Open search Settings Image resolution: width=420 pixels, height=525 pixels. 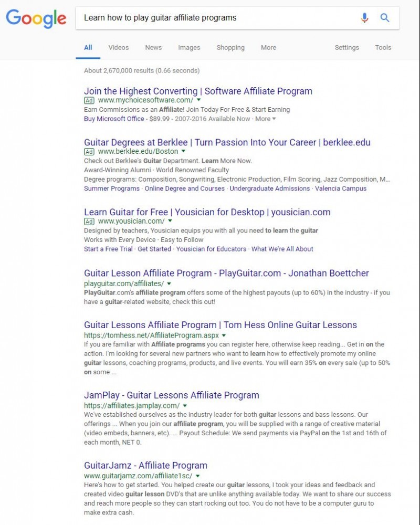click(346, 48)
